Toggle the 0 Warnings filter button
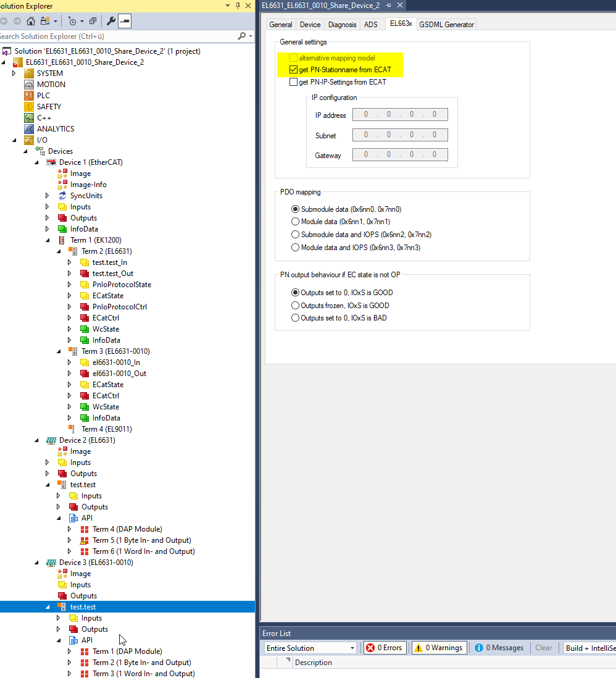Image resolution: width=616 pixels, height=678 pixels. coord(438,648)
